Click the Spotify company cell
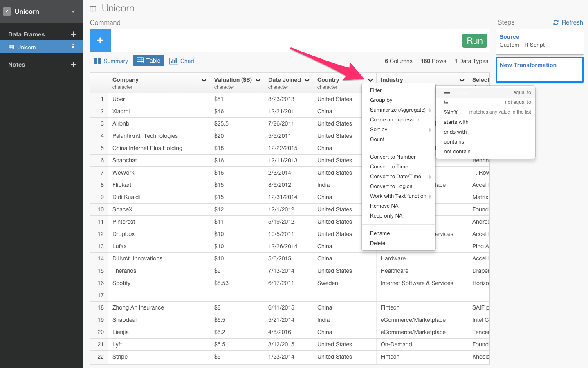Viewport: 588px width, 368px height. click(159, 283)
